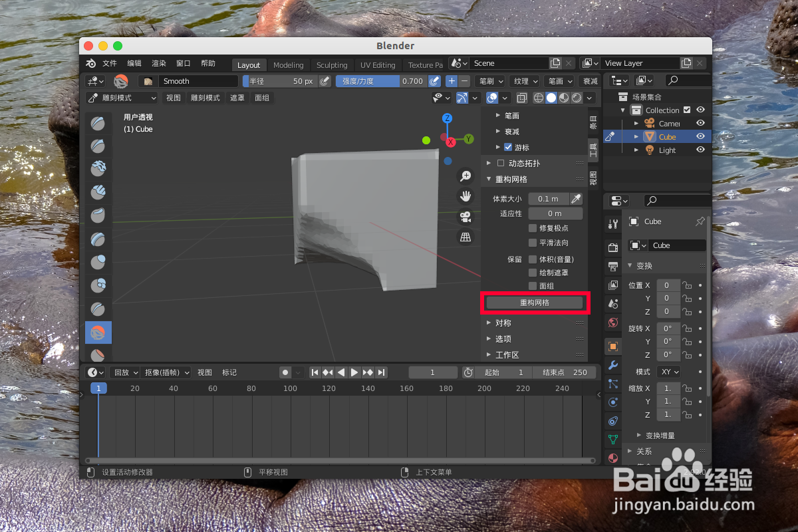The height and width of the screenshot is (532, 798).
Task: Open Object properties orange square tab
Action: (613, 346)
